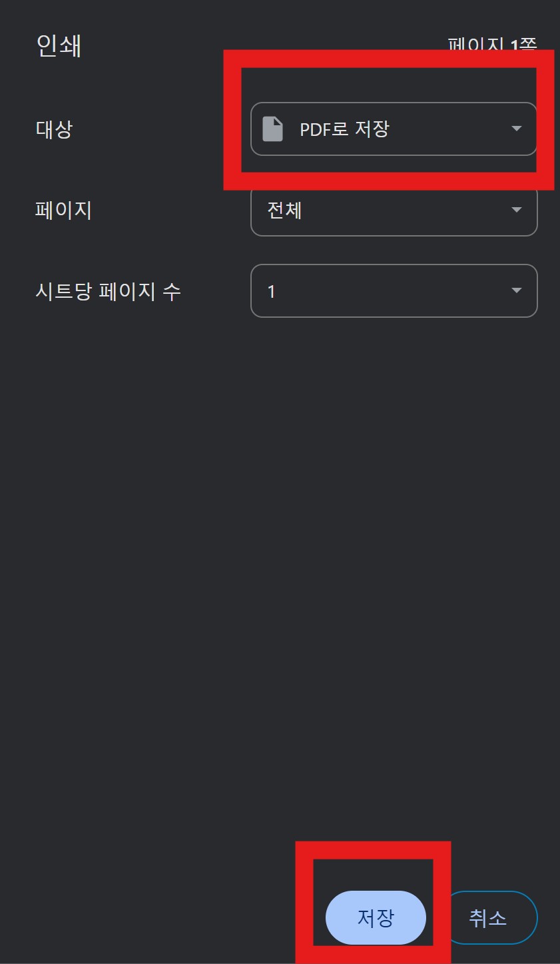Click the '시트당 페이지 수' label
This screenshot has height=964, width=560.
[x=108, y=290]
